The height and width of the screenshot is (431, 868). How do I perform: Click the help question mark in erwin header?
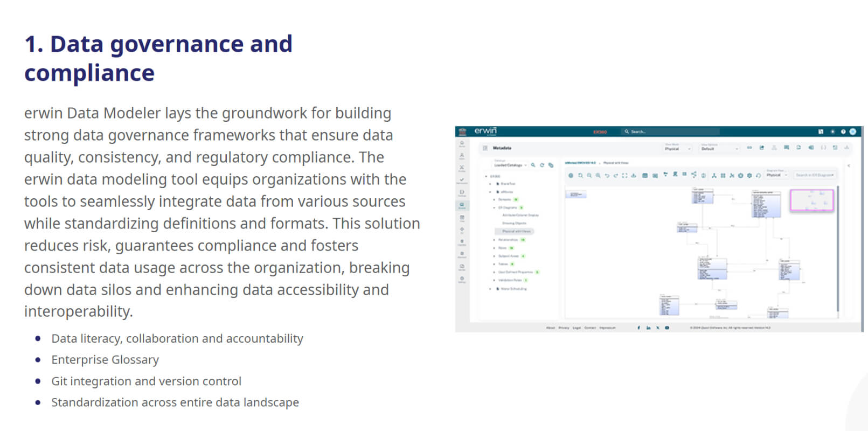point(843,131)
